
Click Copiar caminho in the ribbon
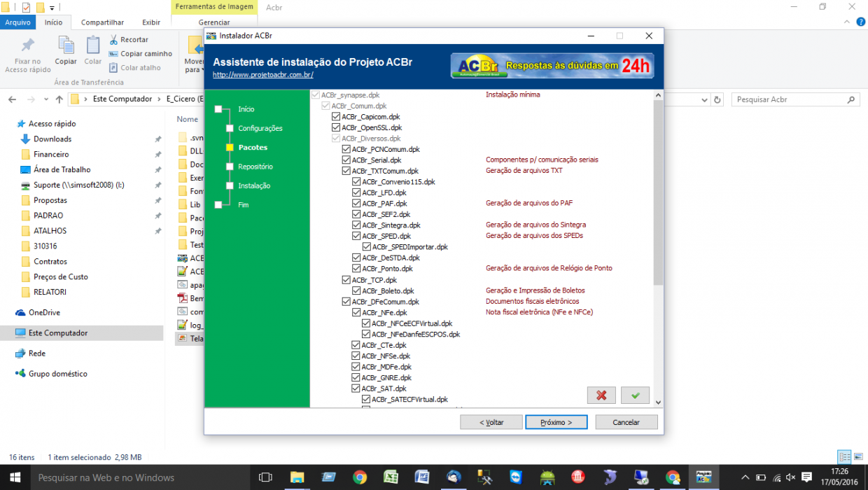[x=141, y=54]
